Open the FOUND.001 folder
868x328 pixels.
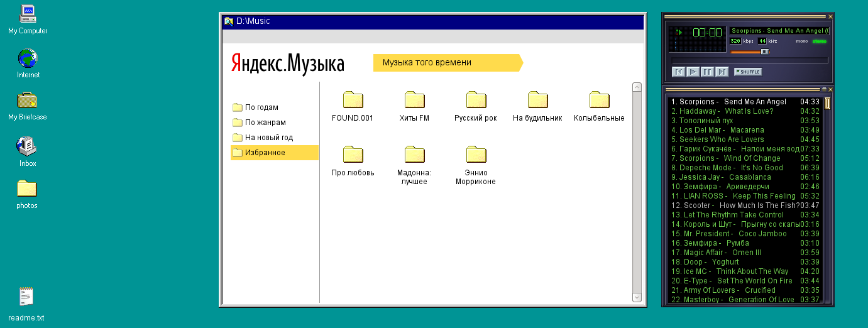353,106
